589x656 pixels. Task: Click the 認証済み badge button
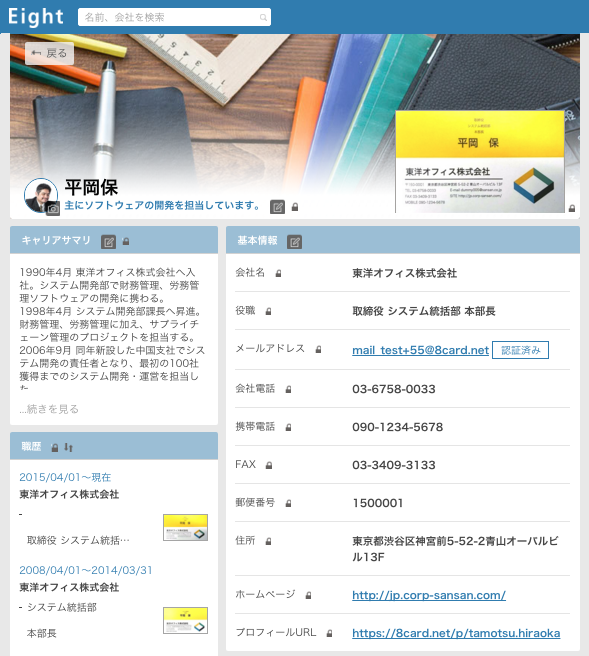point(520,350)
